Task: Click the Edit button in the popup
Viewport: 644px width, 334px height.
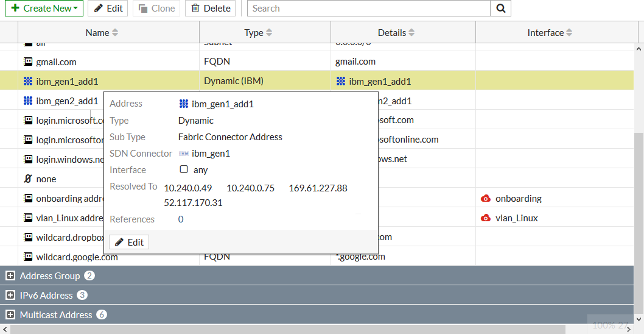Action: [x=129, y=242]
